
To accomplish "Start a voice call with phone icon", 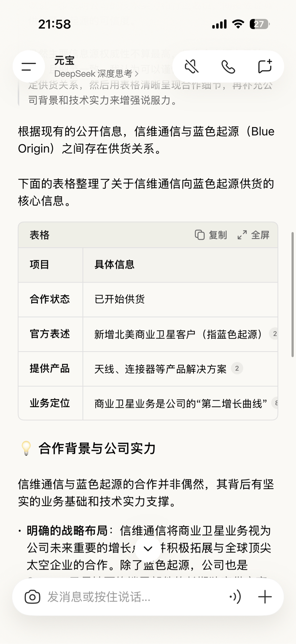I will click(228, 67).
